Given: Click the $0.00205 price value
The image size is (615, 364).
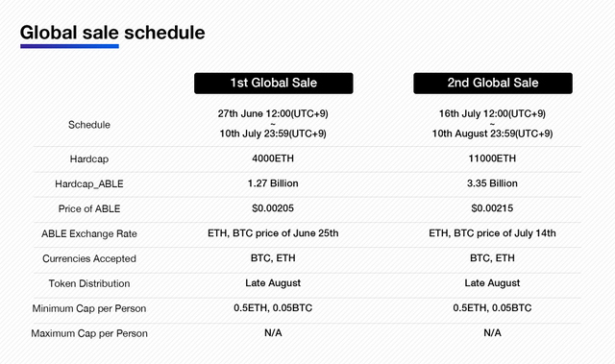Looking at the screenshot, I should (x=273, y=208).
